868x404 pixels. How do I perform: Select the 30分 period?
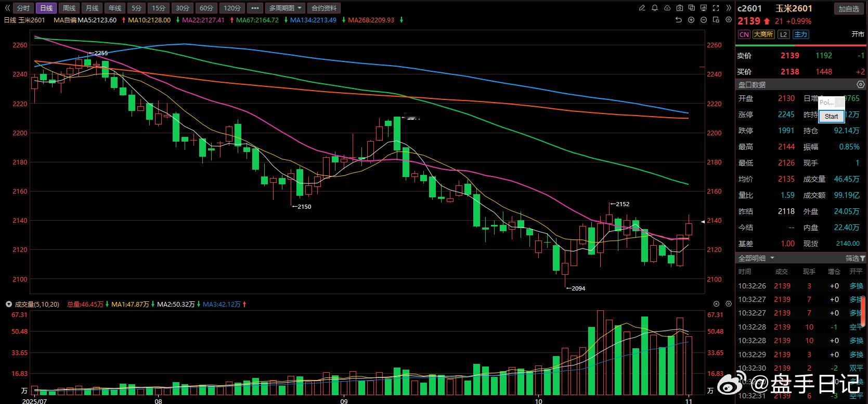tap(183, 8)
